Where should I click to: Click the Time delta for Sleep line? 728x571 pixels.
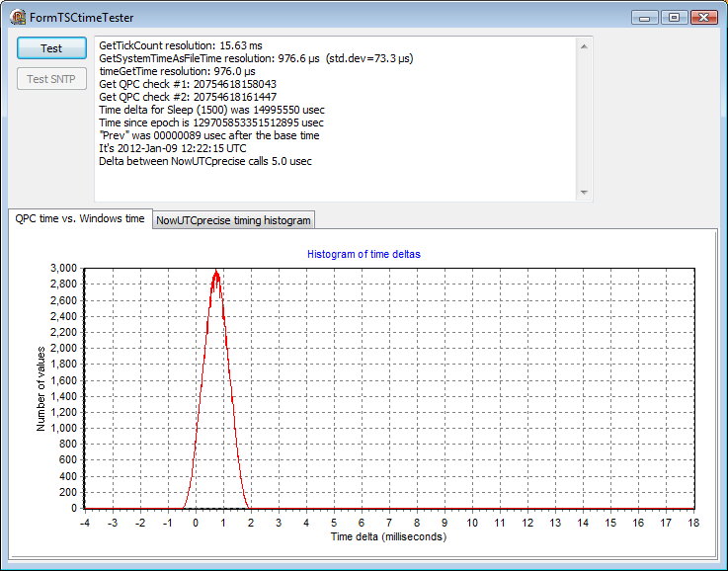coord(211,110)
